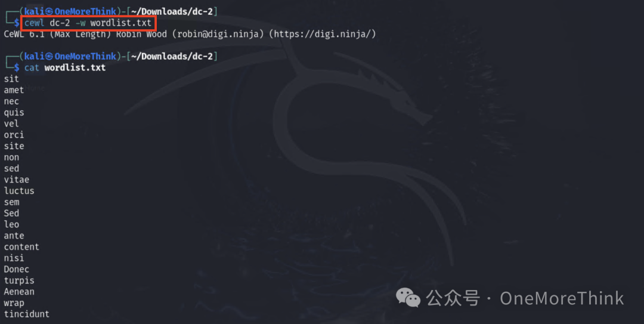
Task: Click the 'wordlist.txt' filename after cat
Action: point(75,68)
